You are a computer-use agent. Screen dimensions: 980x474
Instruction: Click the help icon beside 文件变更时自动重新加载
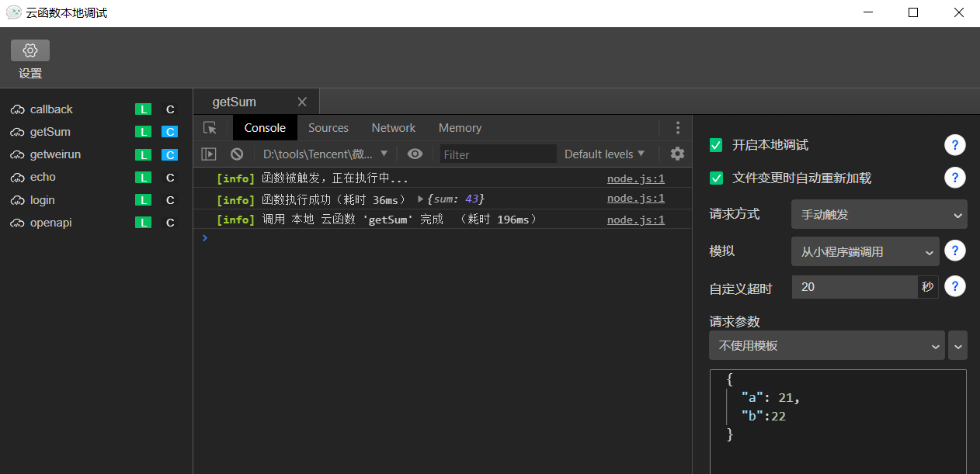point(955,178)
